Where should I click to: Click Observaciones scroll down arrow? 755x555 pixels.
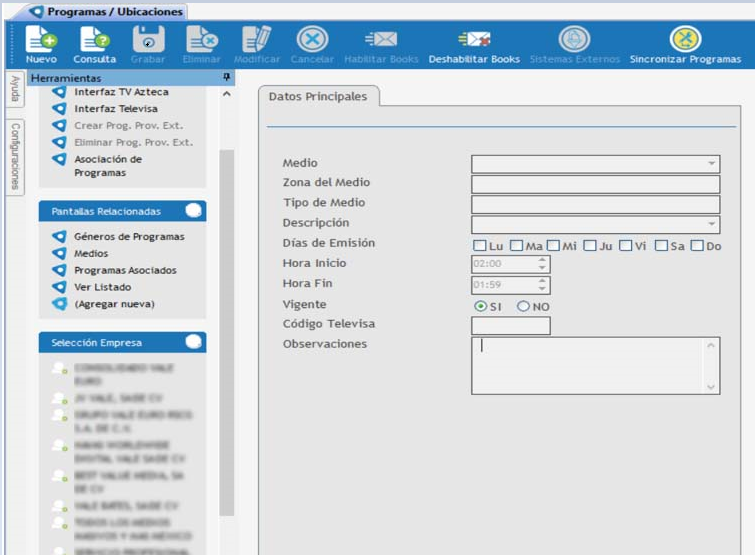point(711,387)
